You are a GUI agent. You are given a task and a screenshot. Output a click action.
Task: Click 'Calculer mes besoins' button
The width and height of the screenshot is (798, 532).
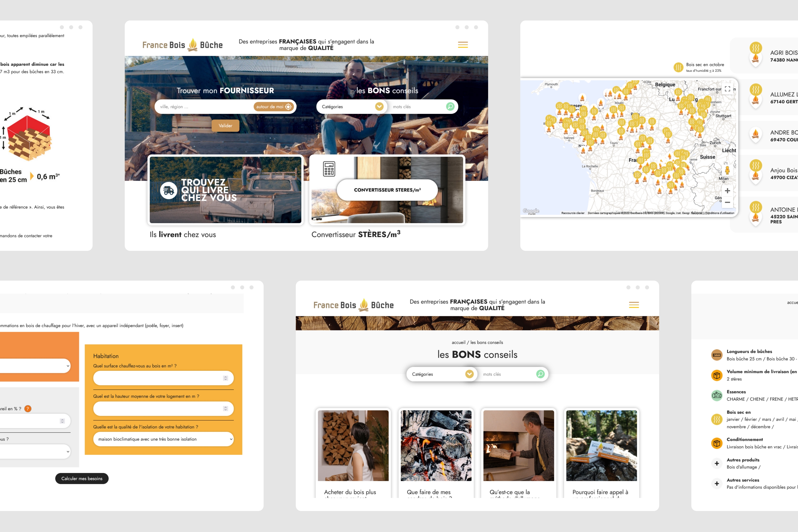click(x=82, y=478)
